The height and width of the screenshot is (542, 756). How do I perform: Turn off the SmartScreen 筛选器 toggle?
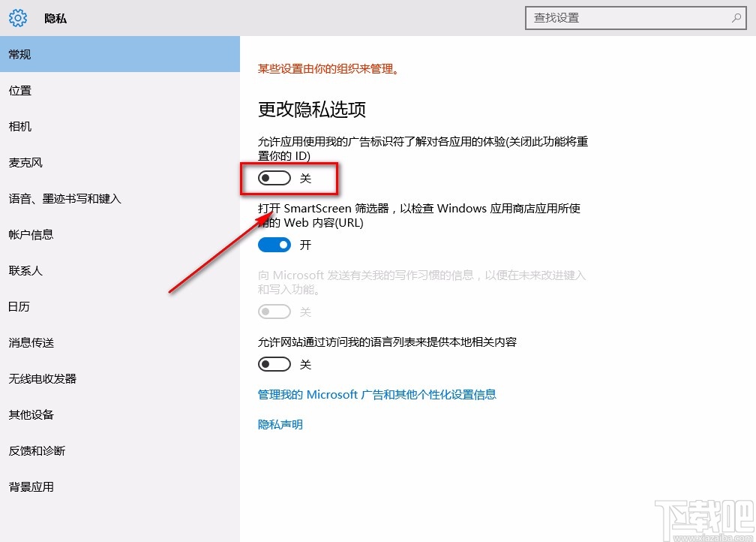(x=274, y=244)
